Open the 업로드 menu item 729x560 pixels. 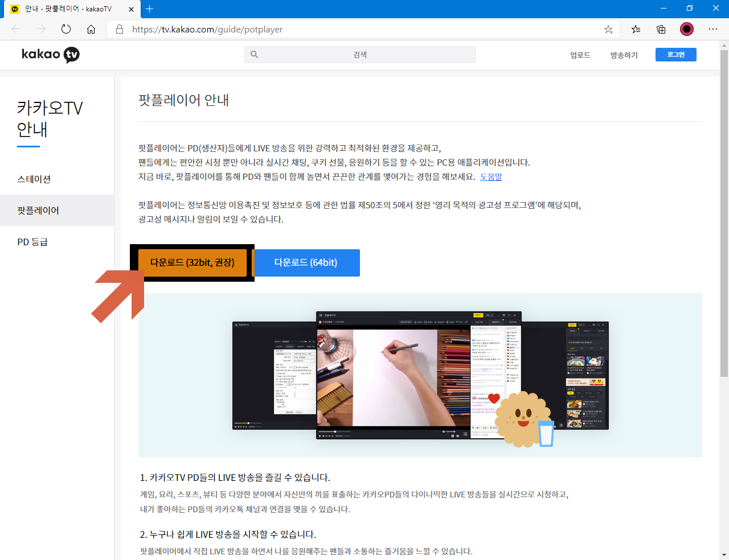pos(580,55)
